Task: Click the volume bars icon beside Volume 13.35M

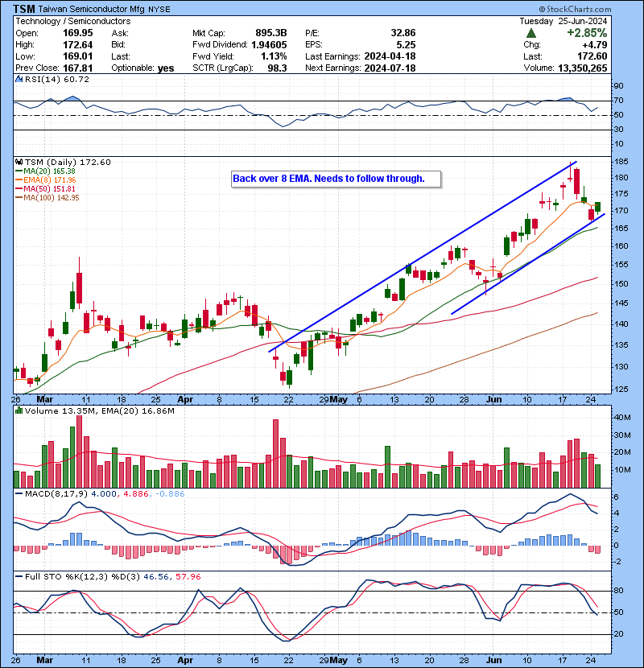Action: coord(19,410)
